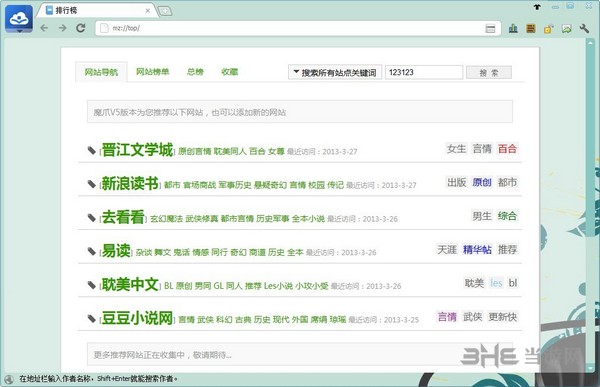Click 小攻小受 category under 耽美中文

click(x=312, y=286)
